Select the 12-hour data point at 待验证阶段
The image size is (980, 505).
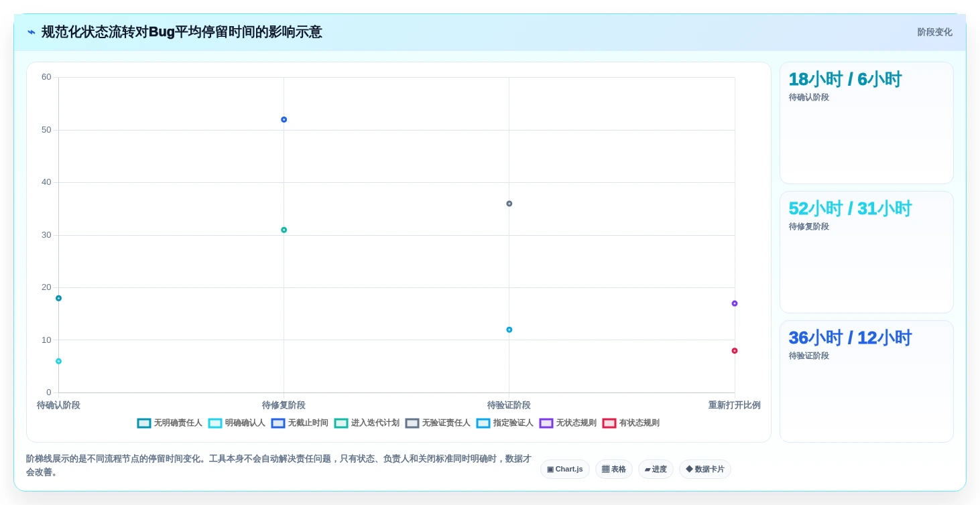[509, 330]
